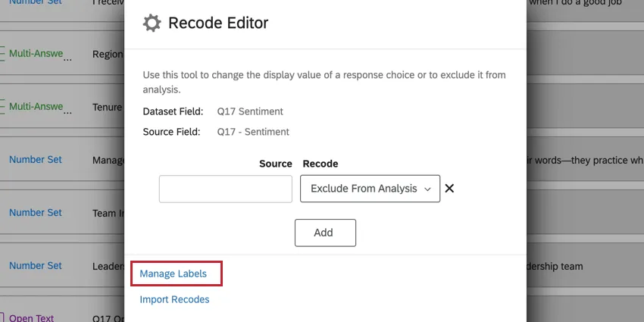Open the Manage Labels link
This screenshot has height=322, width=644.
[x=174, y=274]
